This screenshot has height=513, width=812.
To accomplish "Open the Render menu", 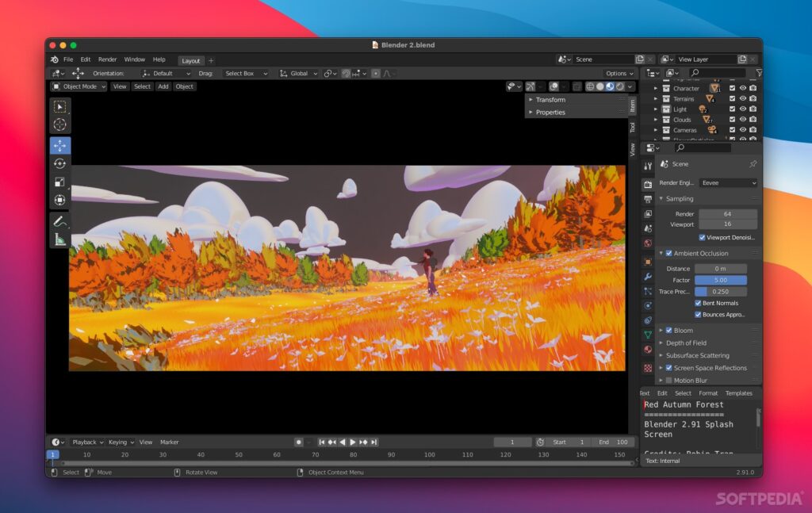I will point(107,59).
